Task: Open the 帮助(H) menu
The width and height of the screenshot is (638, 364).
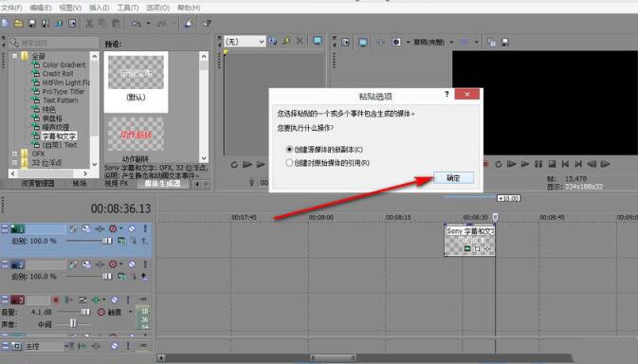Action: (x=189, y=8)
